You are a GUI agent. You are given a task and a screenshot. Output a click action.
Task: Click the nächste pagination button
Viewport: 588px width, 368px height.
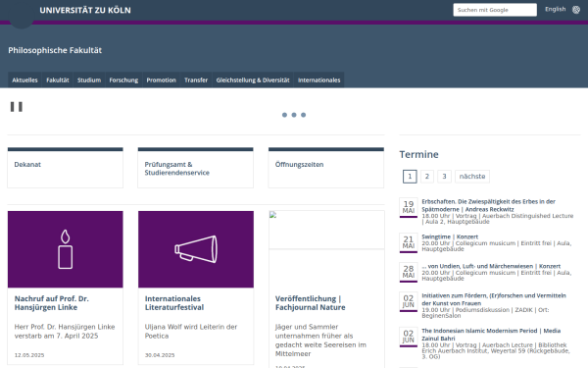tap(472, 176)
